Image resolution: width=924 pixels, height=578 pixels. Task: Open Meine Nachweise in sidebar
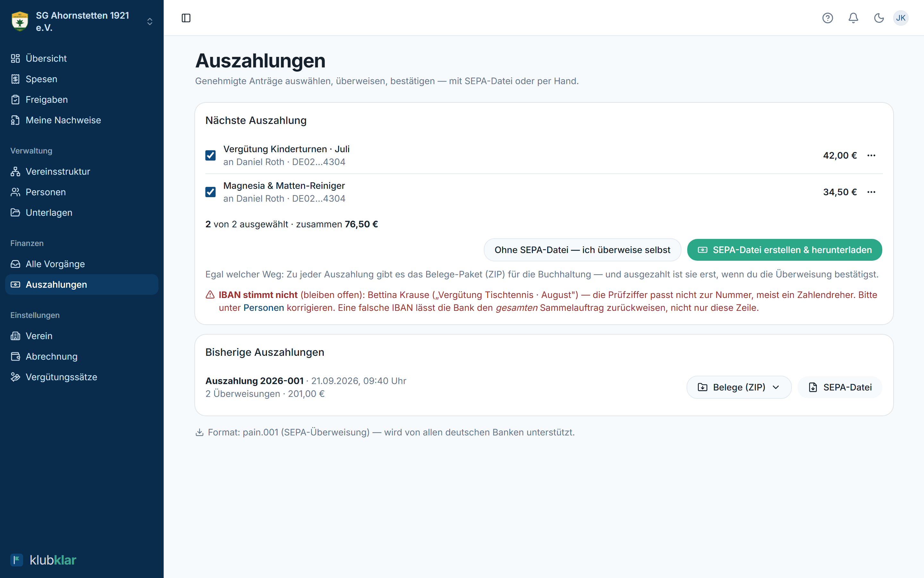[x=82, y=120]
